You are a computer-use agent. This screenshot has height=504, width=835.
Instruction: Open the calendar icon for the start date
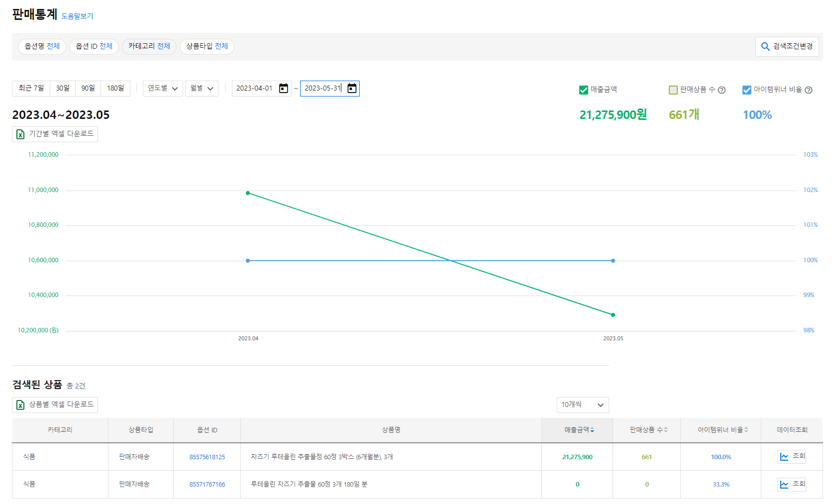283,88
